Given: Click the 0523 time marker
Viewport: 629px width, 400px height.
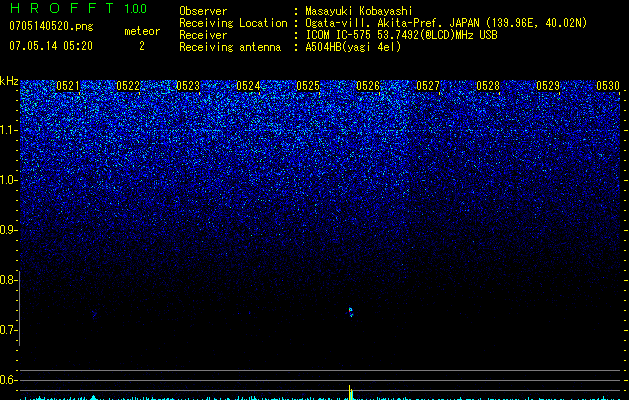Looking at the screenshot, I should click(x=188, y=86).
